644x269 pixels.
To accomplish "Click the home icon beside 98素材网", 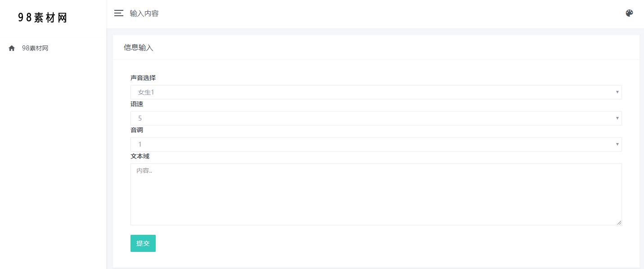I will click(11, 48).
